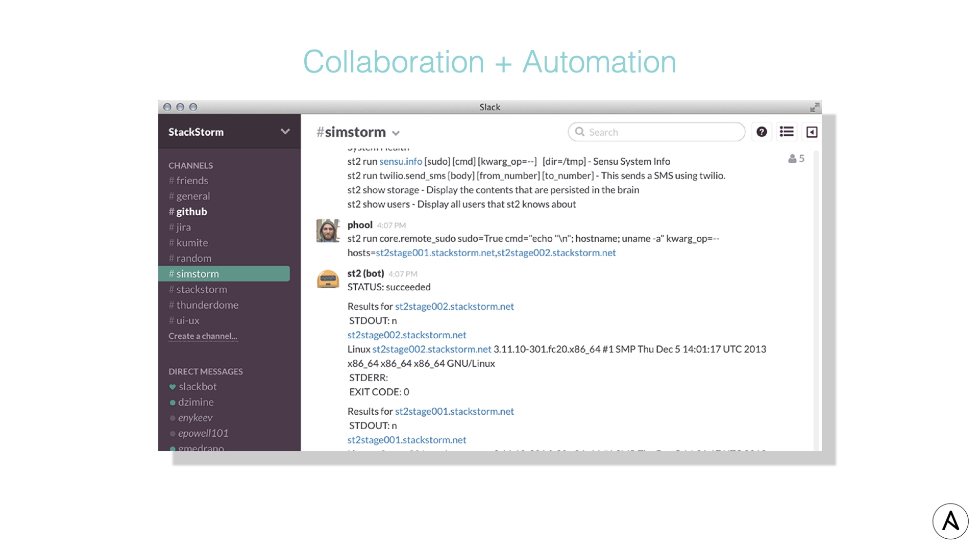Open direct message with enykeev
The image size is (980, 551).
coord(191,418)
